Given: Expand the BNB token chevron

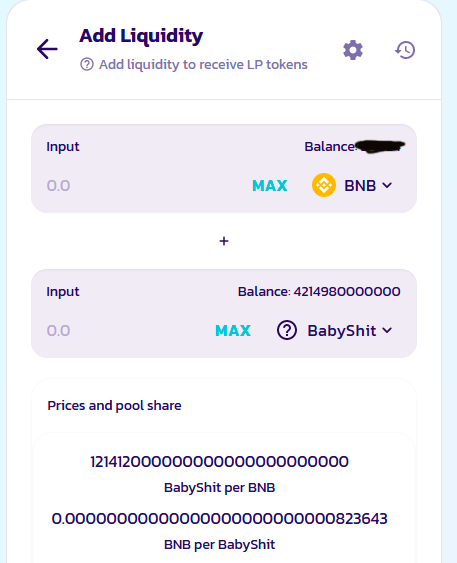Looking at the screenshot, I should tap(387, 185).
